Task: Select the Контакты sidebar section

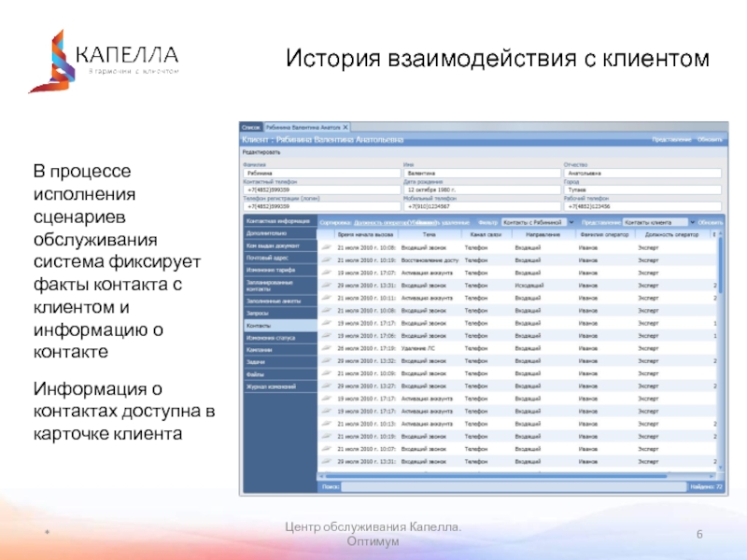Action: coord(280,326)
